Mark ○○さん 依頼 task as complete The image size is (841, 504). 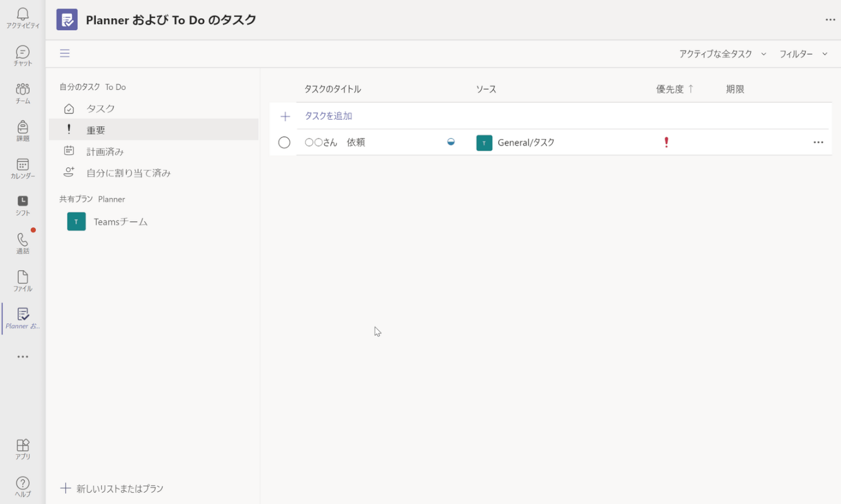[x=284, y=142]
